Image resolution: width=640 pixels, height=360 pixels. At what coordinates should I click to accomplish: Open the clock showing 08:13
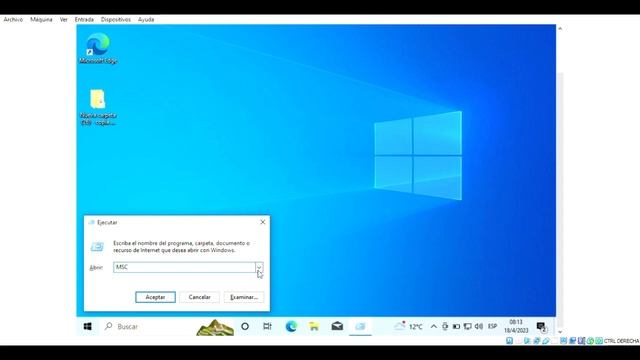516,326
